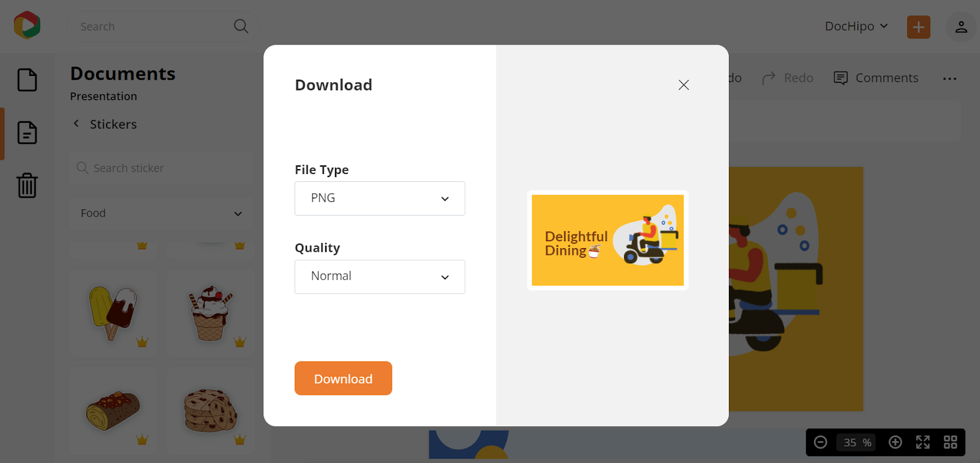Open the user profile icon
The image size is (980, 463).
click(x=961, y=27)
